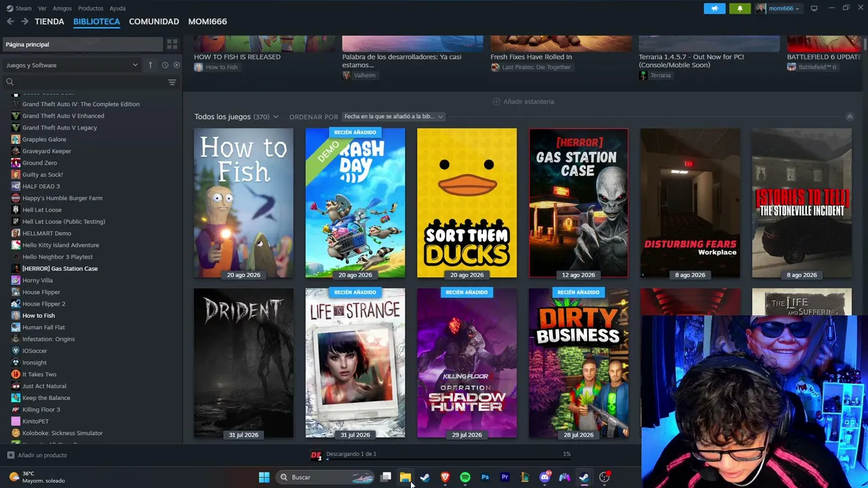Open the Ver menu

(x=42, y=8)
